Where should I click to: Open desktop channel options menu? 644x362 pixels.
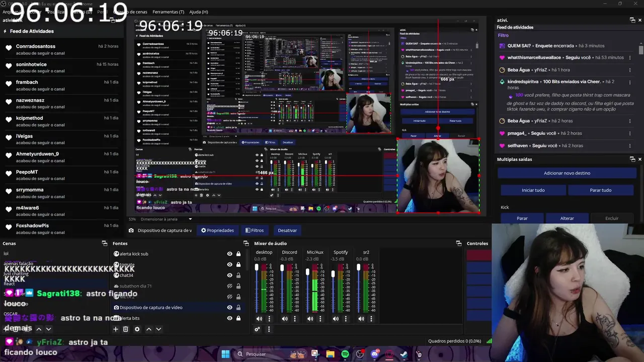click(269, 318)
